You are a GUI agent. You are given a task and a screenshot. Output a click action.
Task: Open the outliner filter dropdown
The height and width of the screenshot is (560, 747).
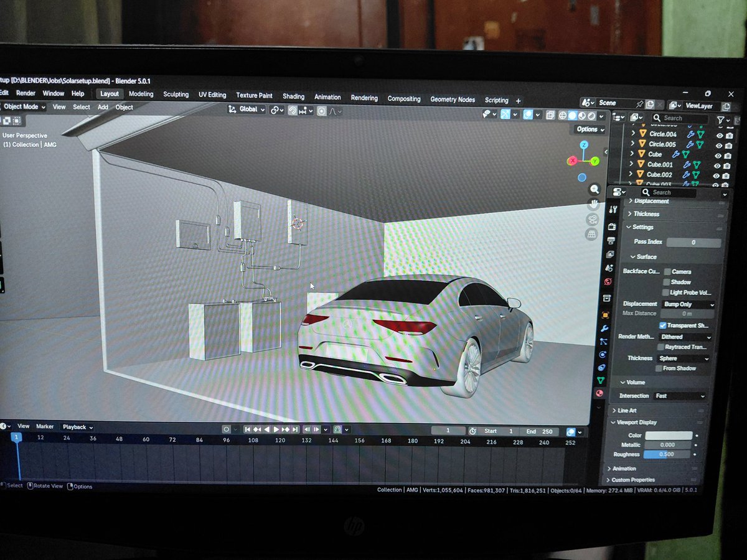723,119
